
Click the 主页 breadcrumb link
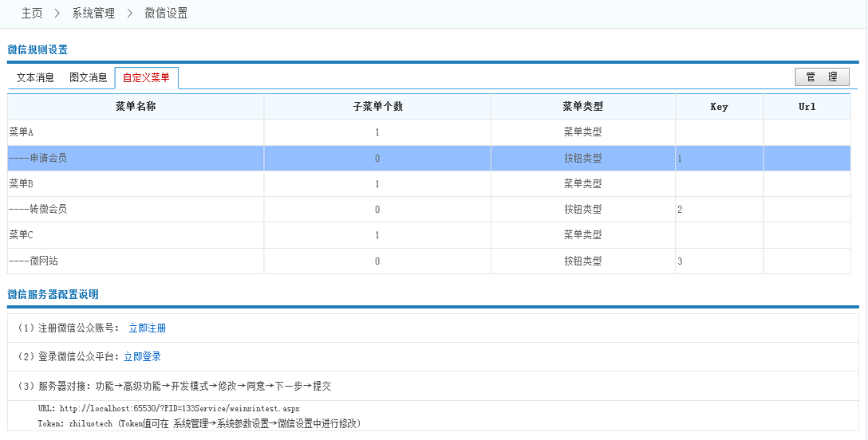pyautogui.click(x=32, y=14)
